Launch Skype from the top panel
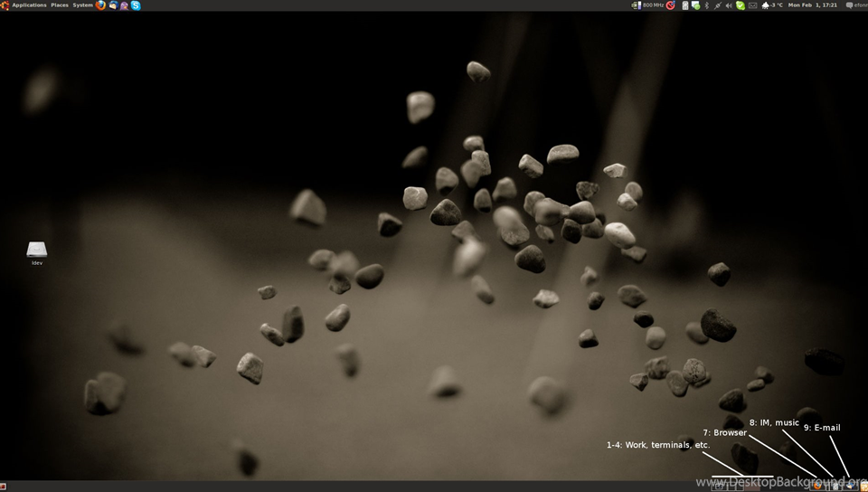The image size is (868, 492). tap(136, 5)
